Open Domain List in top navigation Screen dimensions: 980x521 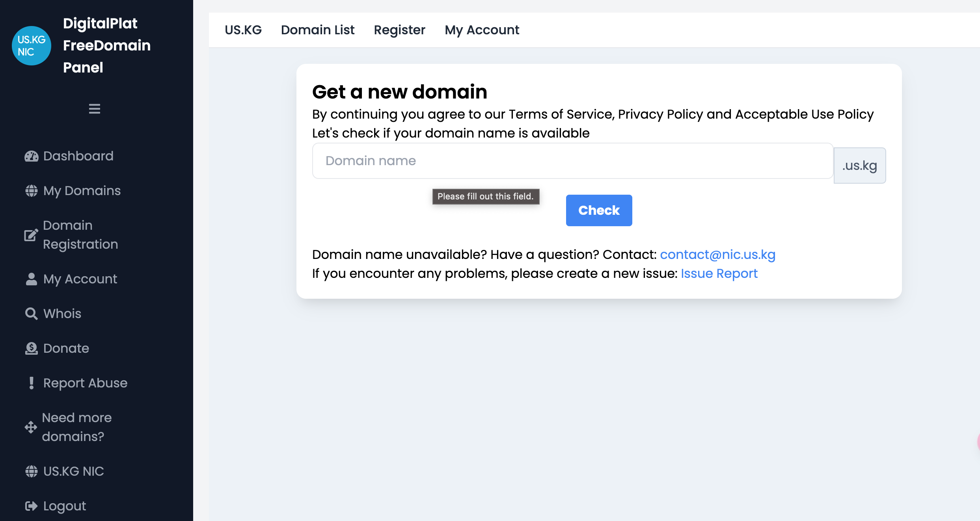(x=318, y=30)
